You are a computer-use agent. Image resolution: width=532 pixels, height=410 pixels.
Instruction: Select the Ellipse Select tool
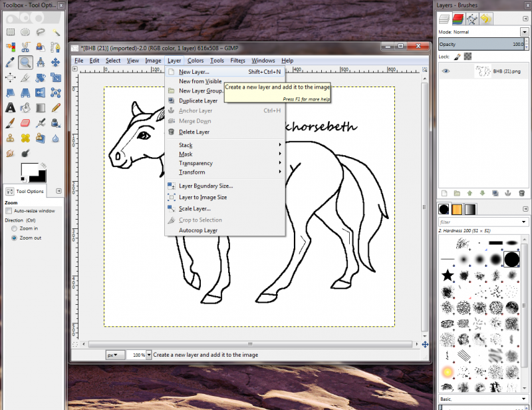coord(25,32)
